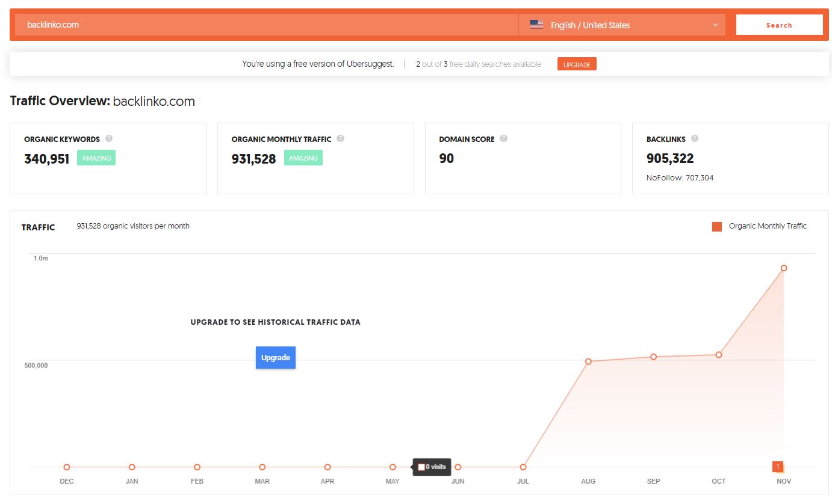Screen dimensions: 832x504
Task: Select the July data point on the chart
Action: pos(523,467)
